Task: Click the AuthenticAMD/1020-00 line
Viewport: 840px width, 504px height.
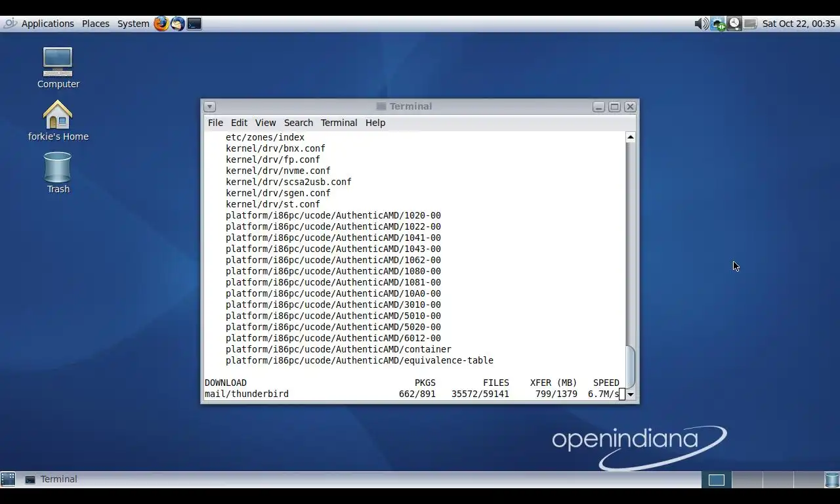Action: click(x=333, y=215)
